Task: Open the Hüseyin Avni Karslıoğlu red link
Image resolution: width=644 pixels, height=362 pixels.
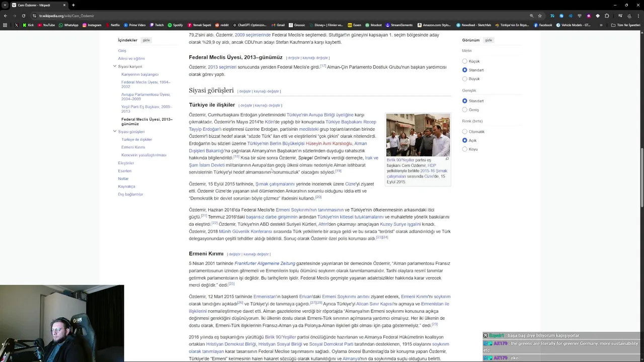Action: pos(329,143)
